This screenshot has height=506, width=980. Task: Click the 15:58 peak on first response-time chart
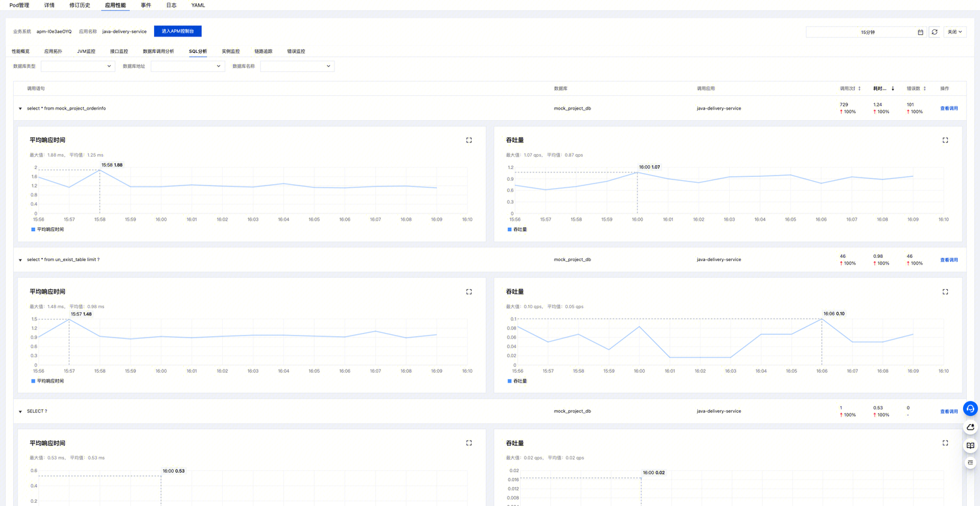pos(99,170)
